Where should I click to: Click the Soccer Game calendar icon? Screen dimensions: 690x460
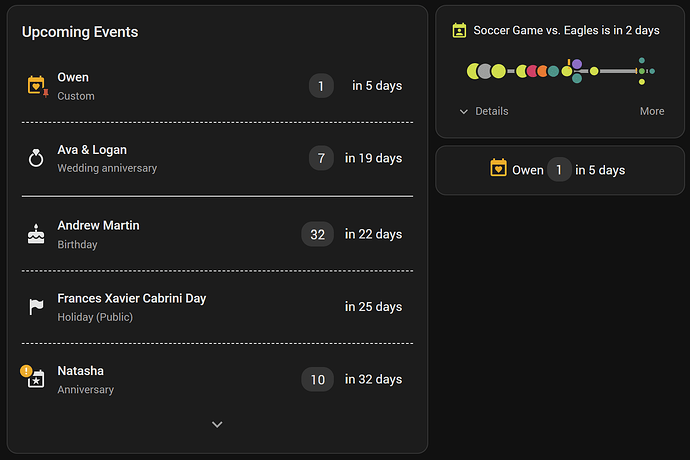459,30
